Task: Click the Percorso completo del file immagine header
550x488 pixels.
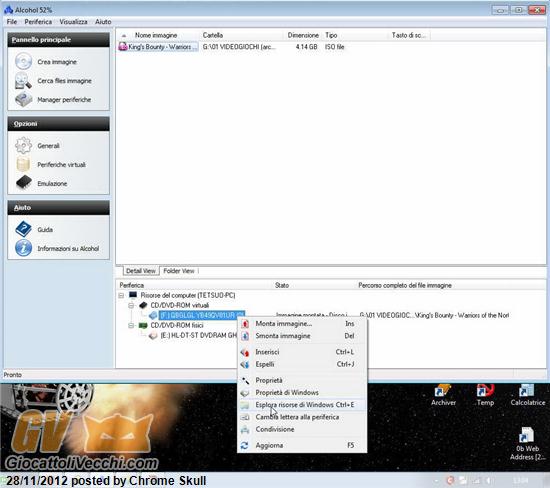Action: pyautogui.click(x=405, y=286)
